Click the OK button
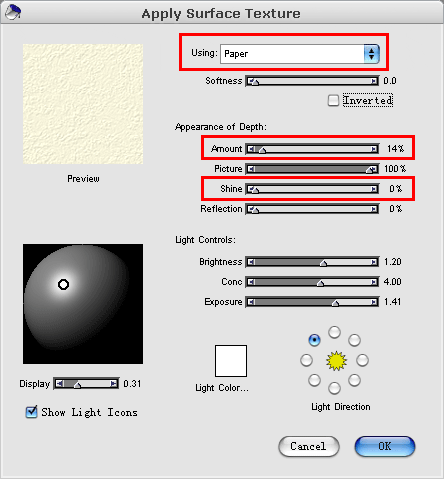Image resolution: width=444 pixels, height=479 pixels. [385, 446]
